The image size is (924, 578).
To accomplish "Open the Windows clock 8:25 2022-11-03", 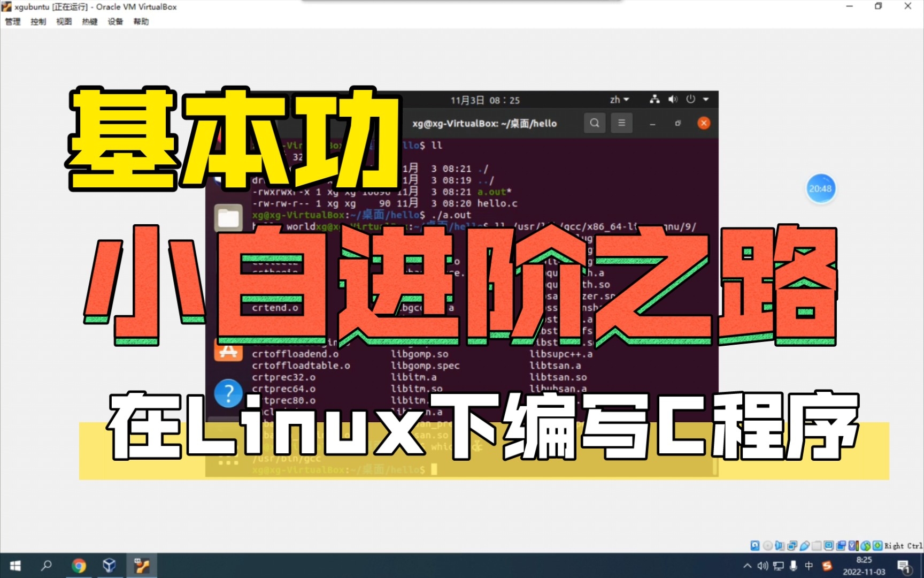I will (x=864, y=566).
